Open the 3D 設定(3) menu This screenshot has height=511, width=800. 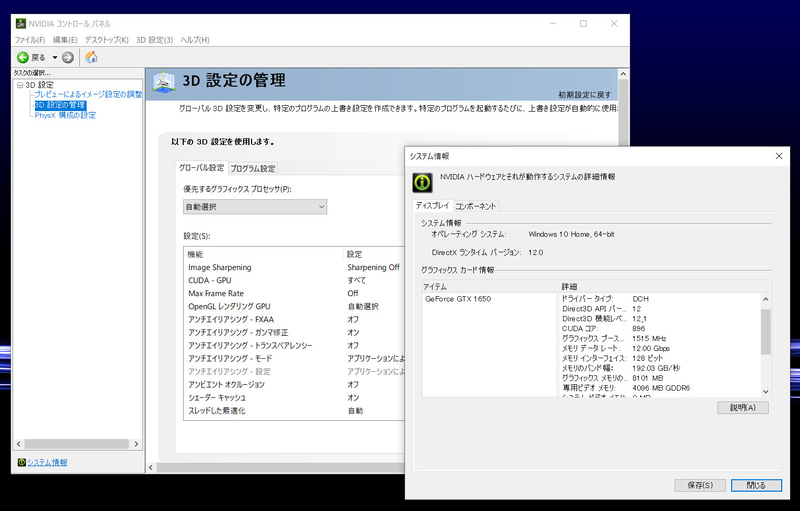[155, 40]
